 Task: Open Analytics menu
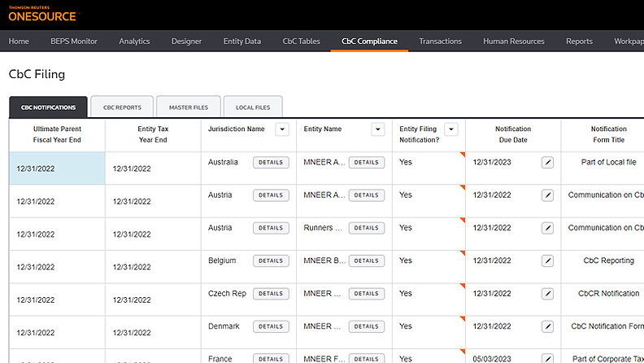pyautogui.click(x=134, y=42)
